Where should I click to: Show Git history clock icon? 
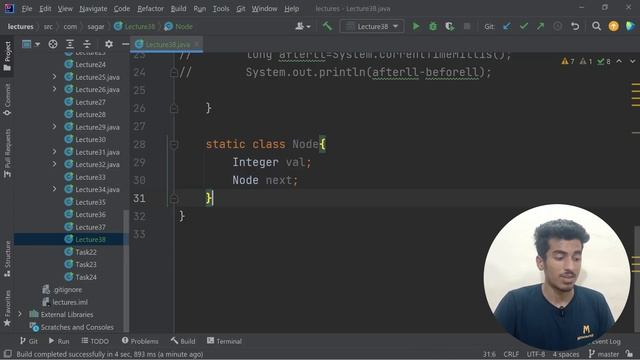tap(558, 27)
